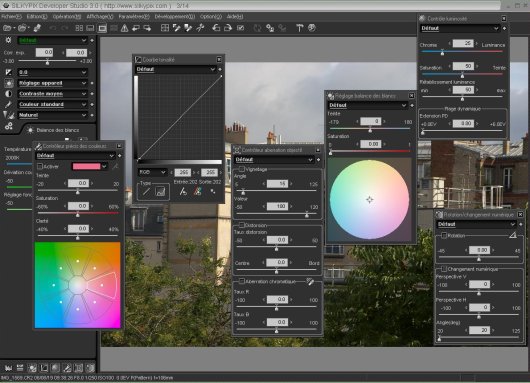Click the half-circle contrast icon in left panel

[x=8, y=94]
